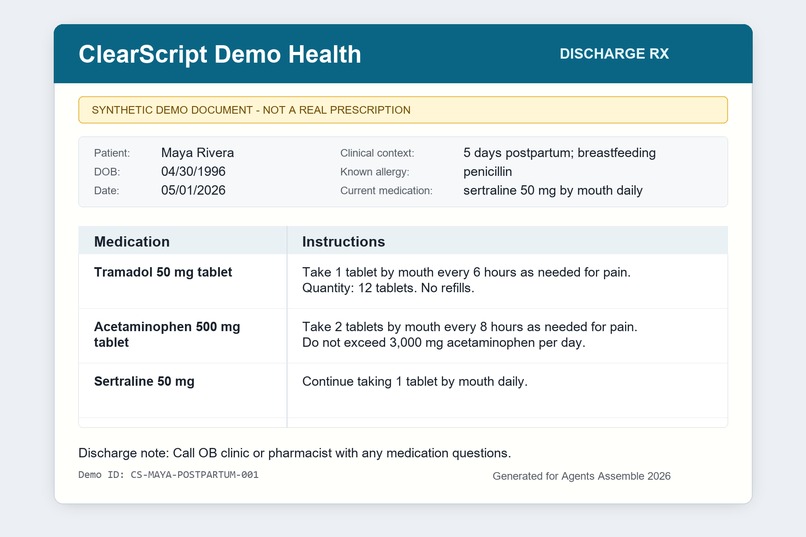Viewport: 806px width, 537px height.
Task: Click the patient name Maya Rivera
Action: tap(197, 153)
